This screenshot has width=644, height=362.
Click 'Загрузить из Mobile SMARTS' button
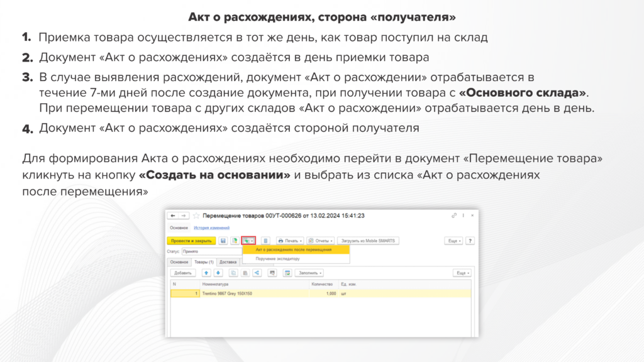tap(368, 241)
